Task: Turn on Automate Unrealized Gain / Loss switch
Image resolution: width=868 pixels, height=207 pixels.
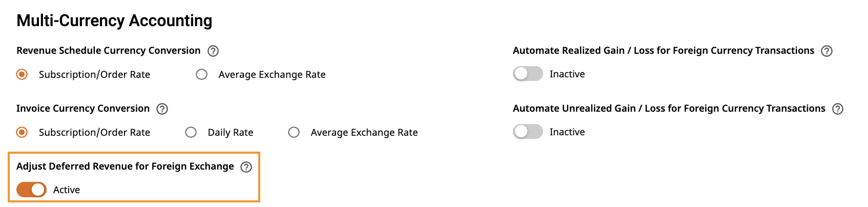Action: click(x=528, y=132)
